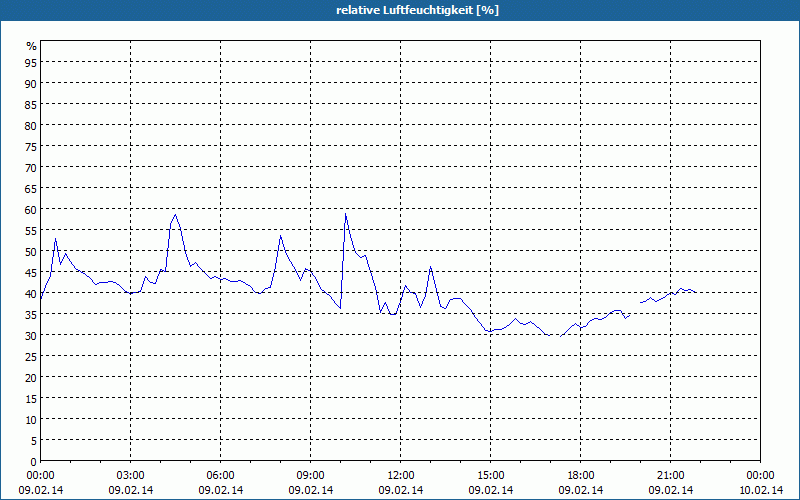Click the 09.02.14 date below 06:00
This screenshot has height=500, width=800.
pos(220,490)
